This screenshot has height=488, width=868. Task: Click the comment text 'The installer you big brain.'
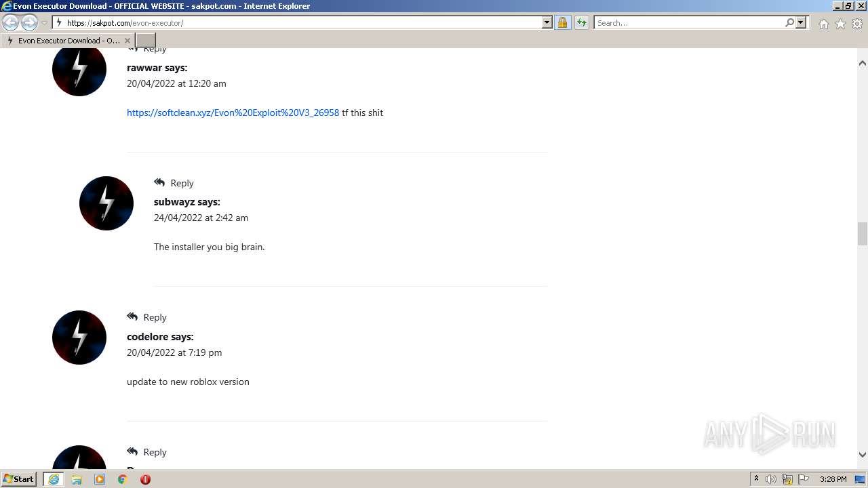coord(209,247)
